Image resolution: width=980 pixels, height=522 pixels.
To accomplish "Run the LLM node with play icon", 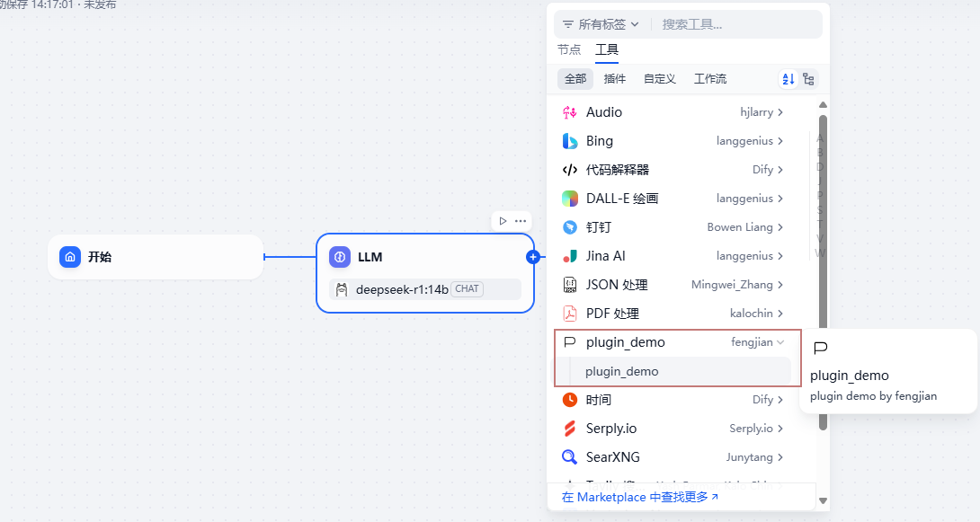I will pyautogui.click(x=503, y=221).
